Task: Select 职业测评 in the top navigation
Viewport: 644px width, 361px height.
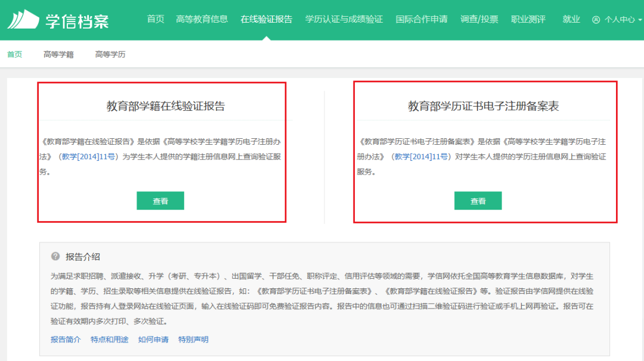Action: coord(528,19)
